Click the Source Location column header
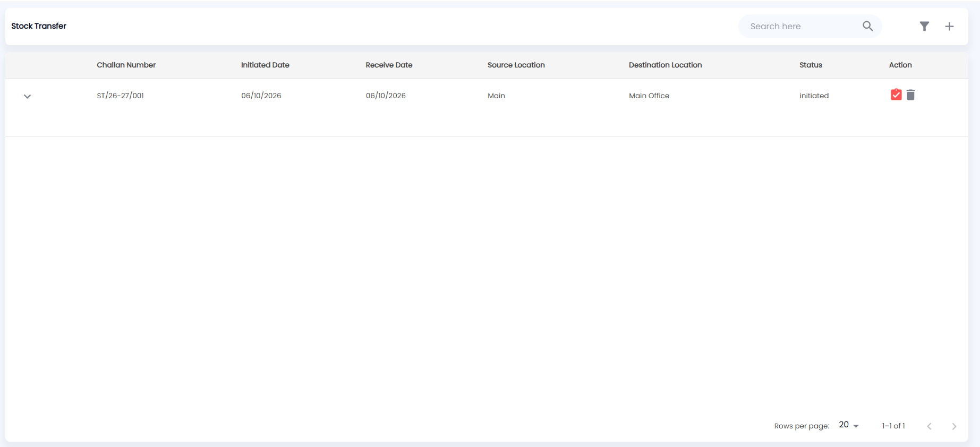980x447 pixels. click(516, 65)
